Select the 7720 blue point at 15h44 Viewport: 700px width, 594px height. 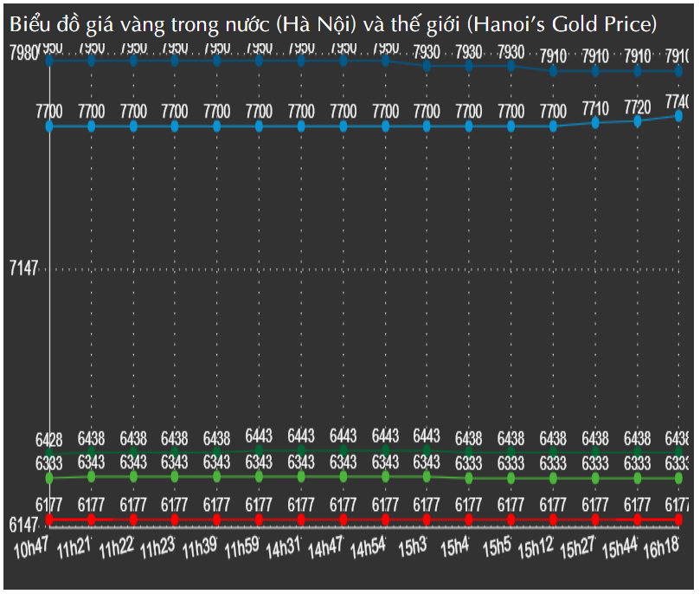tap(638, 121)
